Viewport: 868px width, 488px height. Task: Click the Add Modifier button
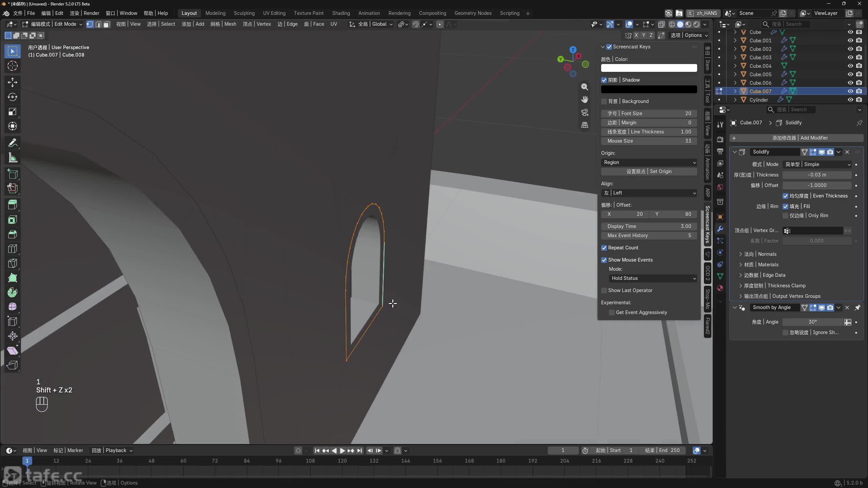click(796, 138)
